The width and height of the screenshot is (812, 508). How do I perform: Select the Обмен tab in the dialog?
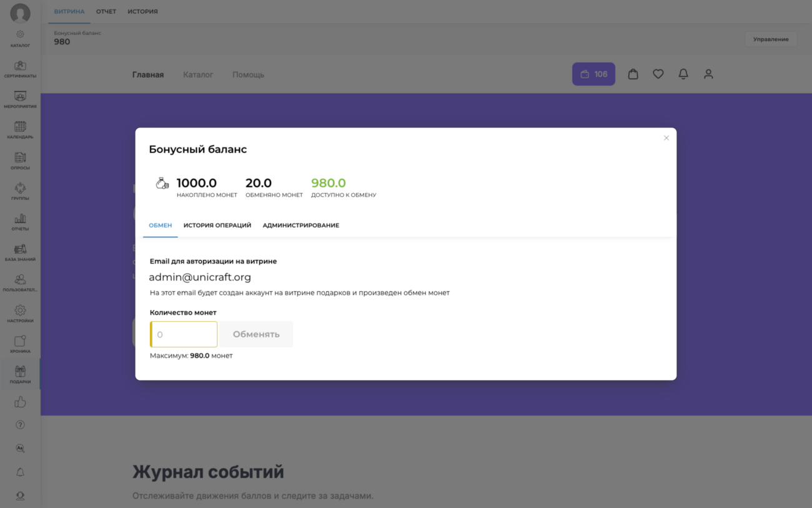[161, 226]
